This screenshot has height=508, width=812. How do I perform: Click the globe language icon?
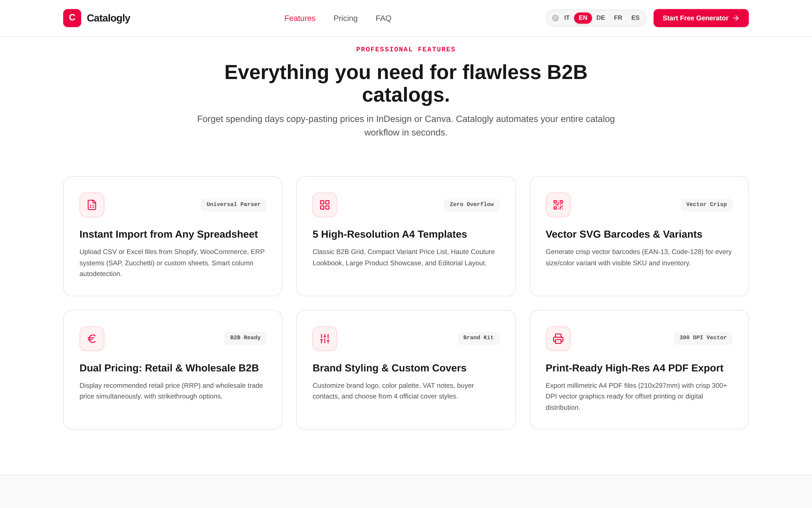(555, 18)
